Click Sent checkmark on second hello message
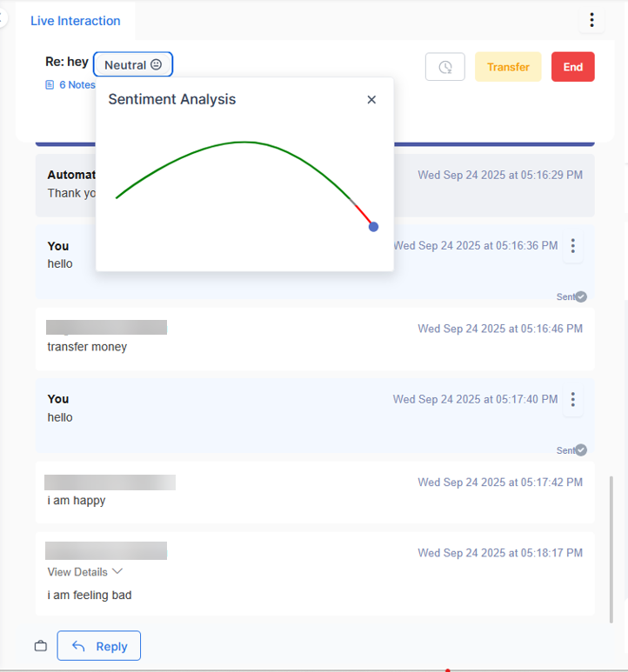This screenshot has width=628, height=672. [x=581, y=449]
